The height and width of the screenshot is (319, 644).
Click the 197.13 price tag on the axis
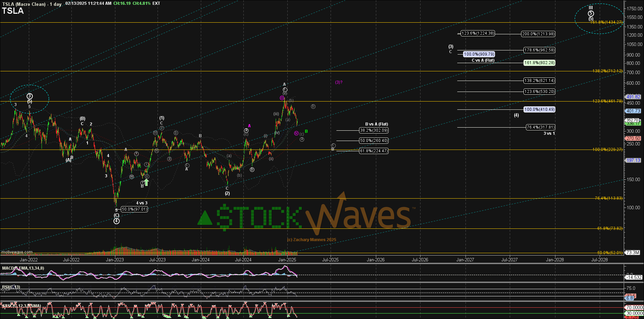tap(633, 160)
